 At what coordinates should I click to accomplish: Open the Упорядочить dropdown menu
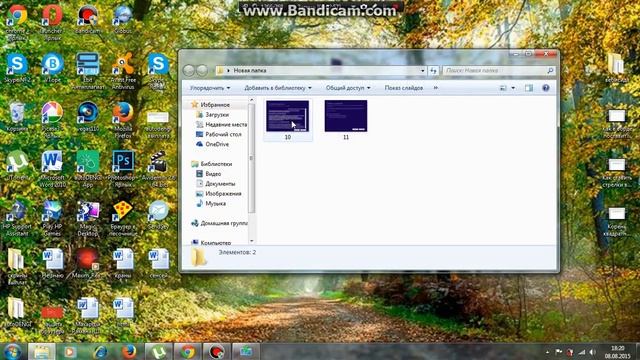point(210,88)
